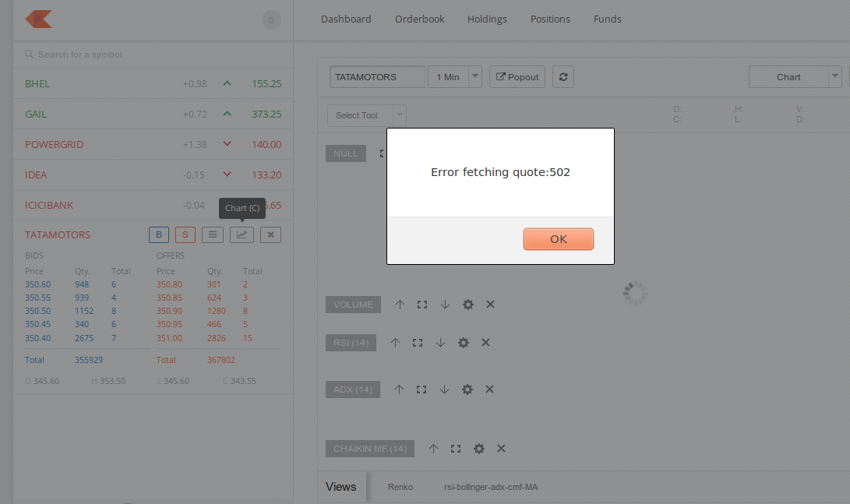The image size is (850, 504).
Task: Click the orange logo icon
Action: coord(38,19)
